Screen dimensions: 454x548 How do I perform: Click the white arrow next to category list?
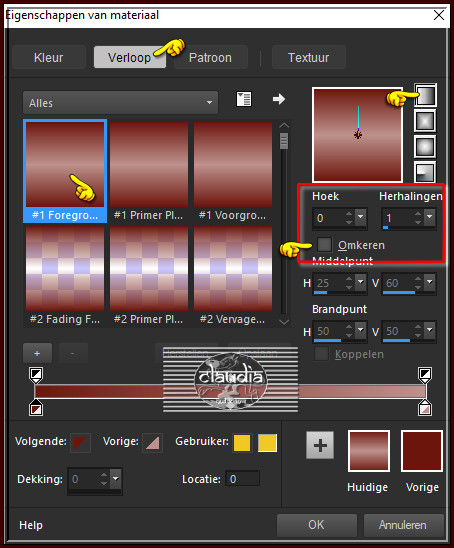click(279, 99)
